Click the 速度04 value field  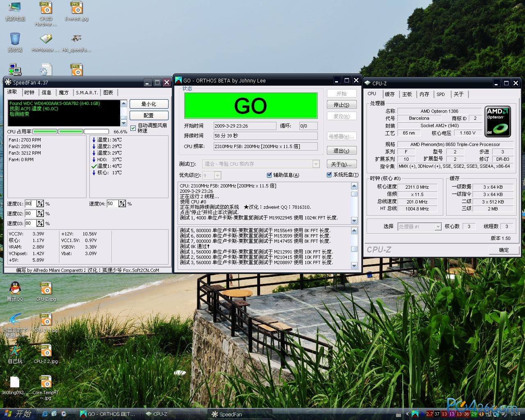pyautogui.click(x=112, y=203)
